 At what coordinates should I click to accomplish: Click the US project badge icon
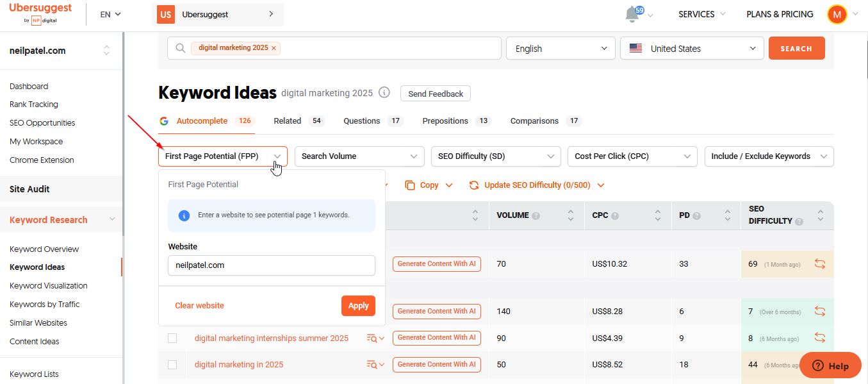pos(166,14)
